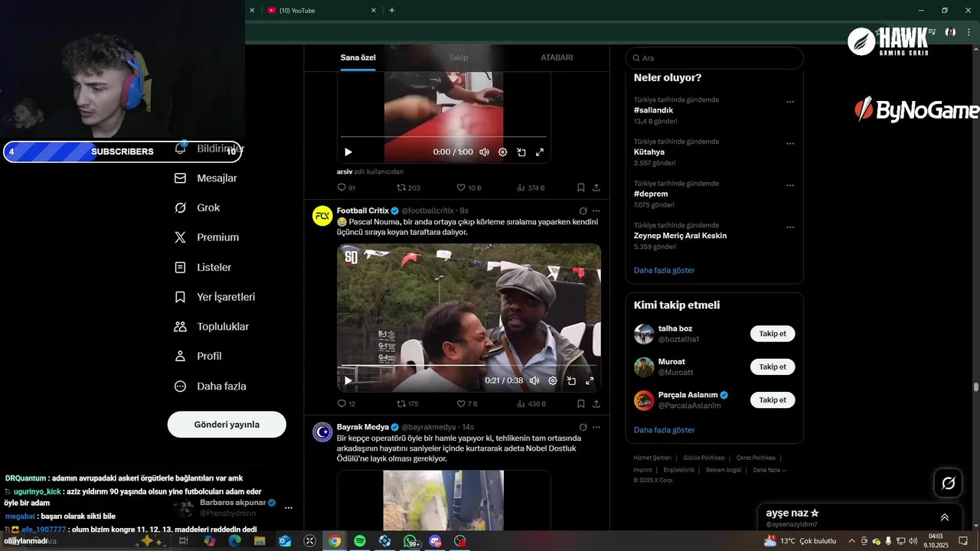980x551 pixels.
Task: Like the post with 10 B likes
Action: pyautogui.click(x=469, y=187)
